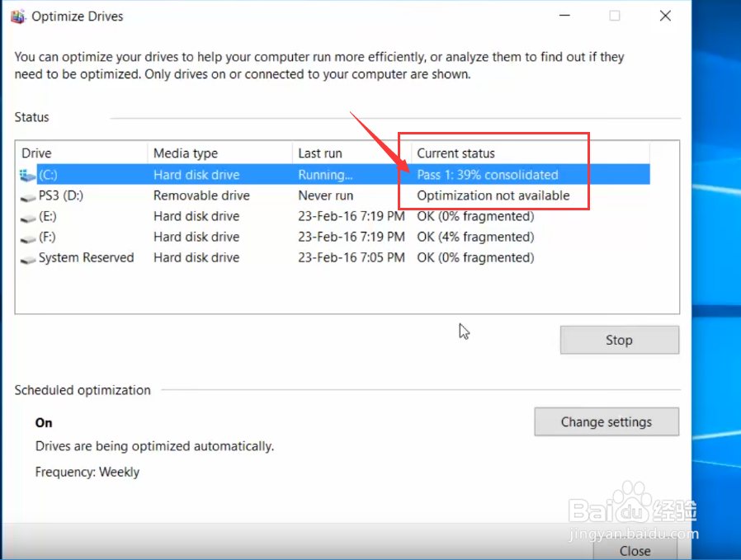Click the Close button
This screenshot has height=560, width=741.
[x=635, y=550]
